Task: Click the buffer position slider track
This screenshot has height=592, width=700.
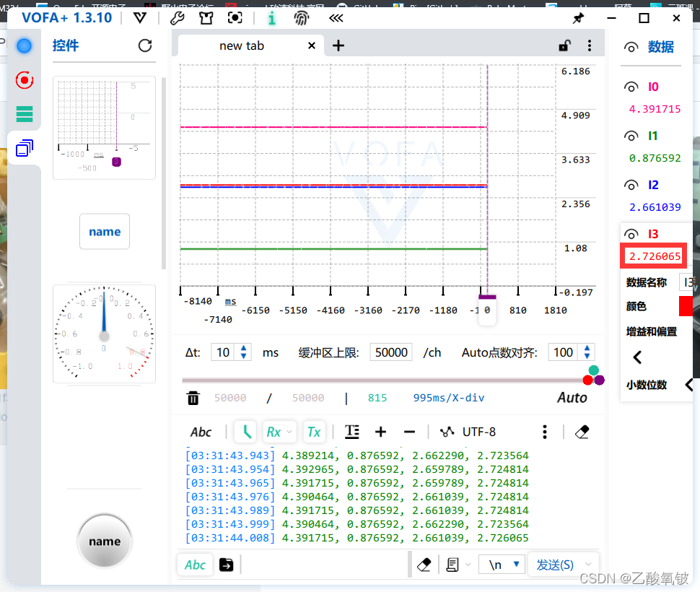Action: click(383, 380)
